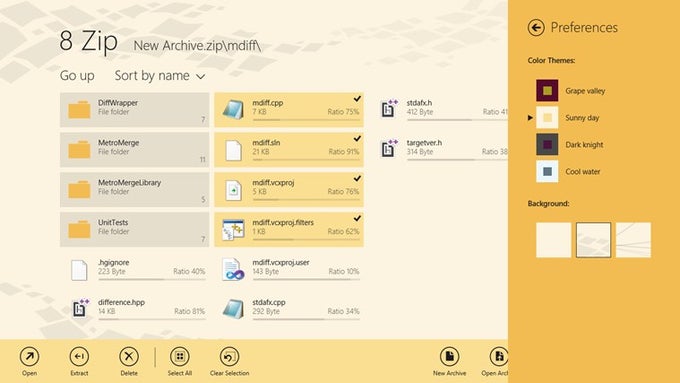
Task: Click the difference.hpp file name
Action: point(121,302)
